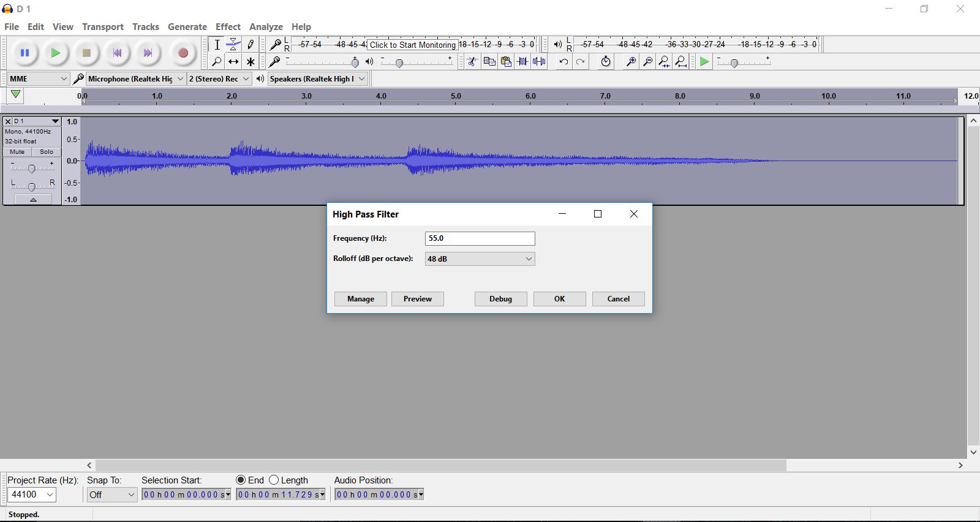Open the Tracks menu
Screen dimensions: 980x522
[x=146, y=27]
